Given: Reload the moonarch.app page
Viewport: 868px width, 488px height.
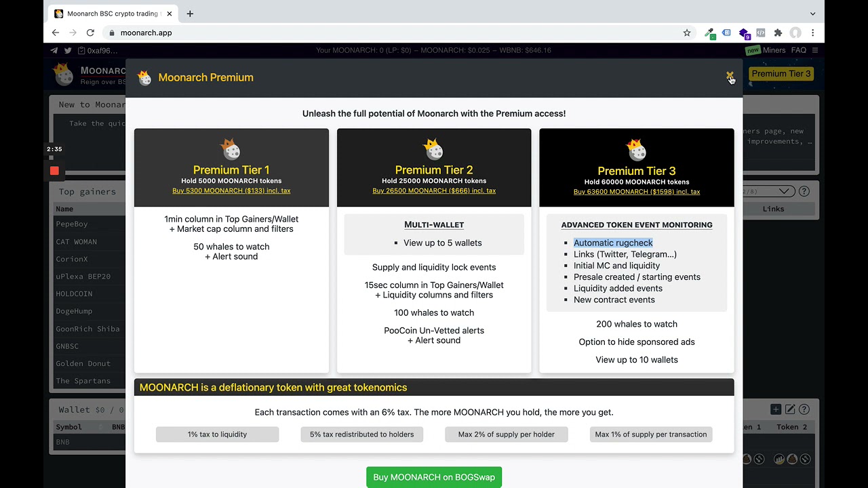Looking at the screenshot, I should point(90,33).
